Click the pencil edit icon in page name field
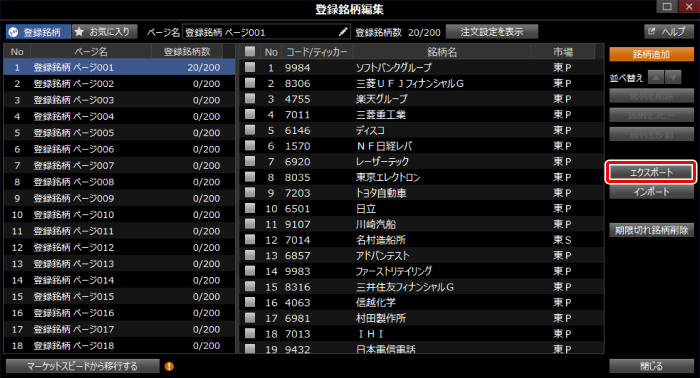700x378 pixels. pos(343,32)
